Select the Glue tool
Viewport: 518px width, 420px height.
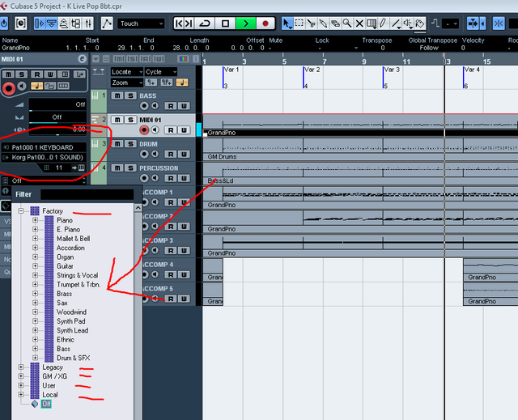click(x=324, y=23)
